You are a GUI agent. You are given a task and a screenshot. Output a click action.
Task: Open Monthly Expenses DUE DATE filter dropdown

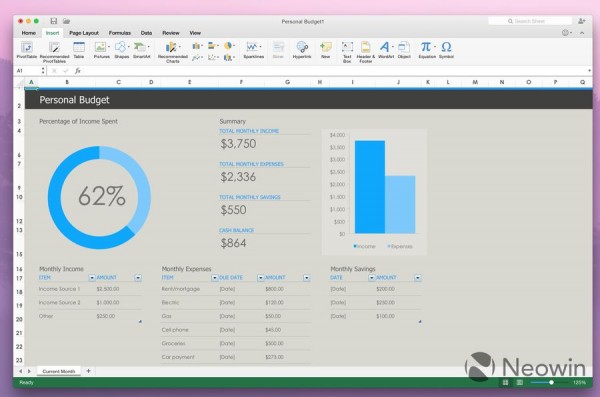(x=261, y=278)
